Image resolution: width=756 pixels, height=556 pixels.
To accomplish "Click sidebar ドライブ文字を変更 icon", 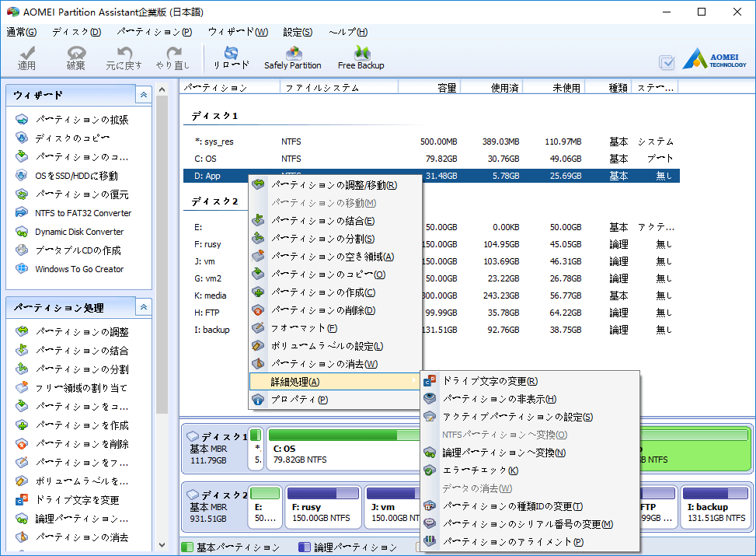I will pyautogui.click(x=22, y=499).
